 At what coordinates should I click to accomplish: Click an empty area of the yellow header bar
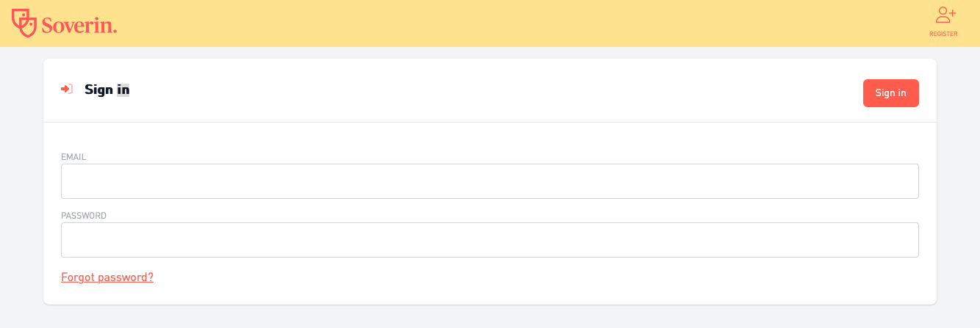pos(514,23)
